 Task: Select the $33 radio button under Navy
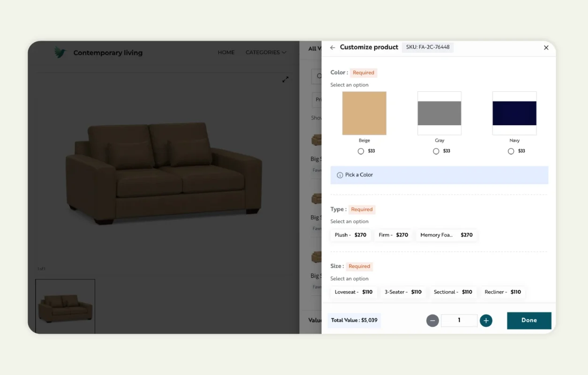coord(511,151)
